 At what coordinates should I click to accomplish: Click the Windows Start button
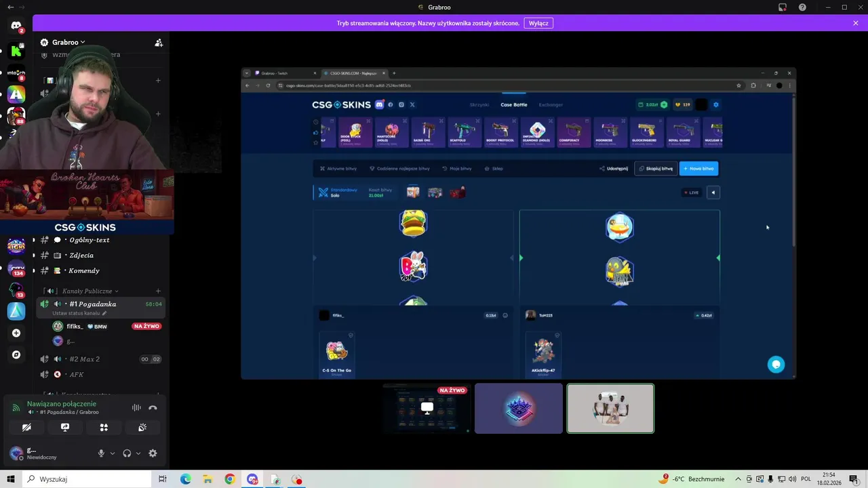(x=11, y=479)
